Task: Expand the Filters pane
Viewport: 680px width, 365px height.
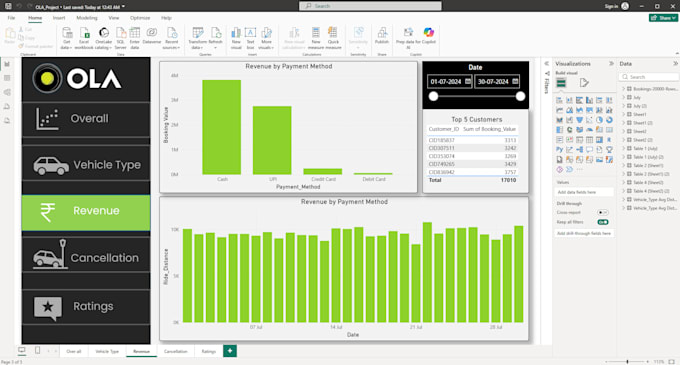Action: (547, 64)
